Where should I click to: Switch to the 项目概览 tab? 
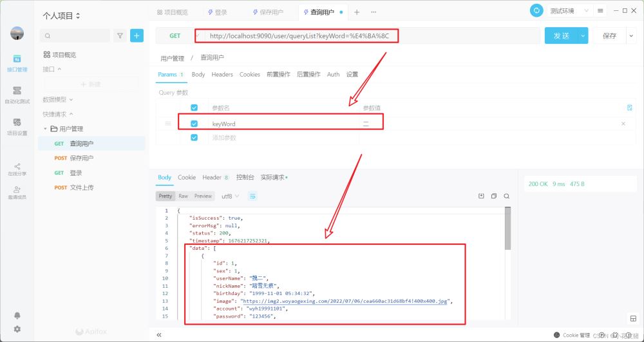(x=173, y=12)
